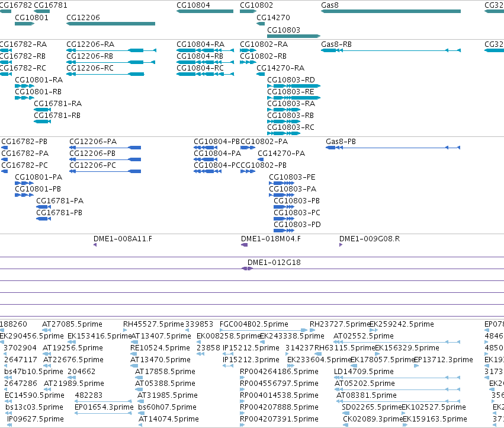Select protein CG10803-PD
Image resolution: width=504 pixels, height=428 pixels.
[297, 225]
